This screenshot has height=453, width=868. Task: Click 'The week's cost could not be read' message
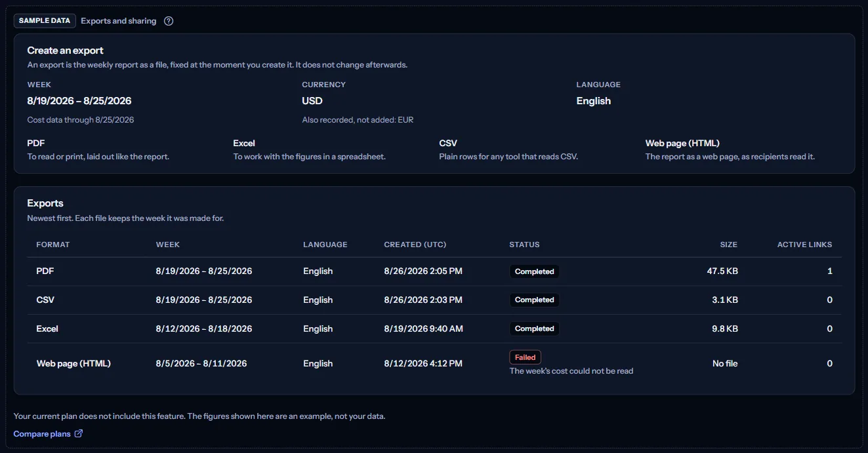(571, 371)
